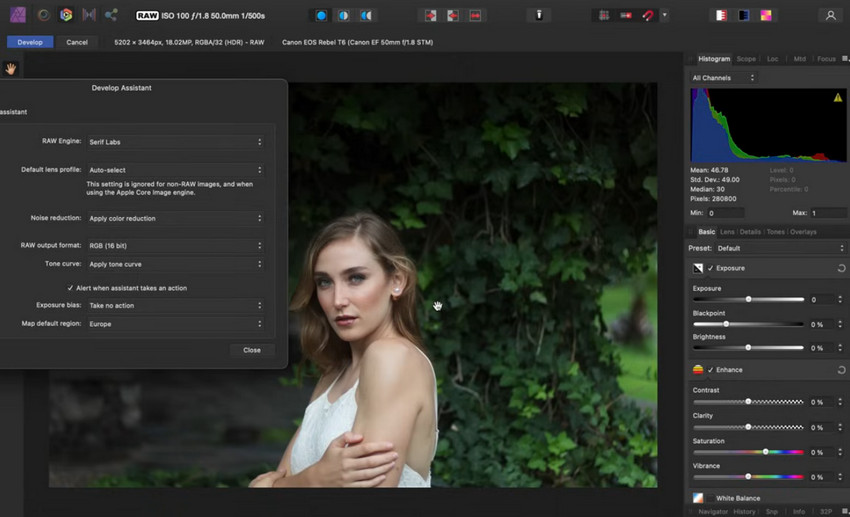Disable the Exposure checkbox

click(x=710, y=268)
